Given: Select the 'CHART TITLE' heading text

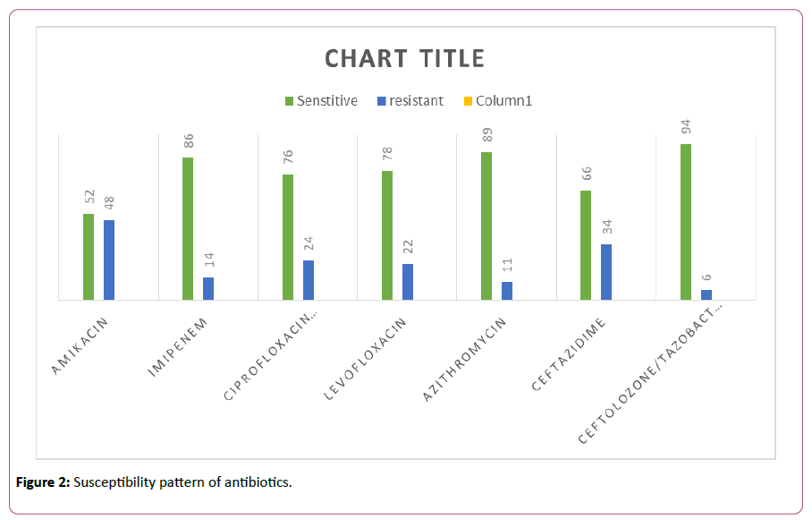Looking at the screenshot, I should coord(404,59).
